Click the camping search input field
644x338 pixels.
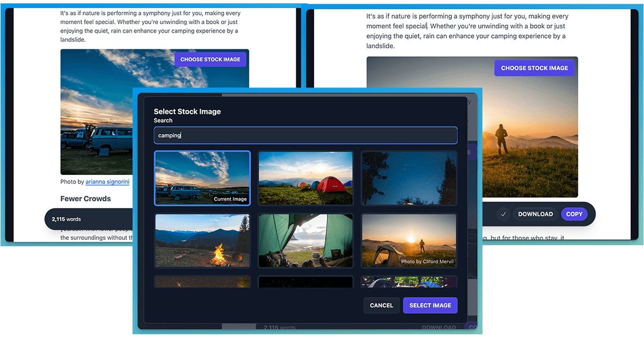(x=305, y=135)
